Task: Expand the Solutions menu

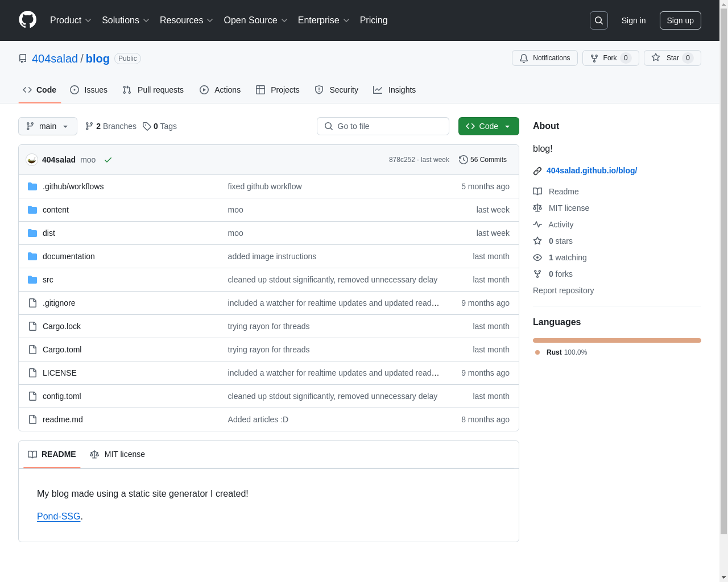Action: coord(126,20)
